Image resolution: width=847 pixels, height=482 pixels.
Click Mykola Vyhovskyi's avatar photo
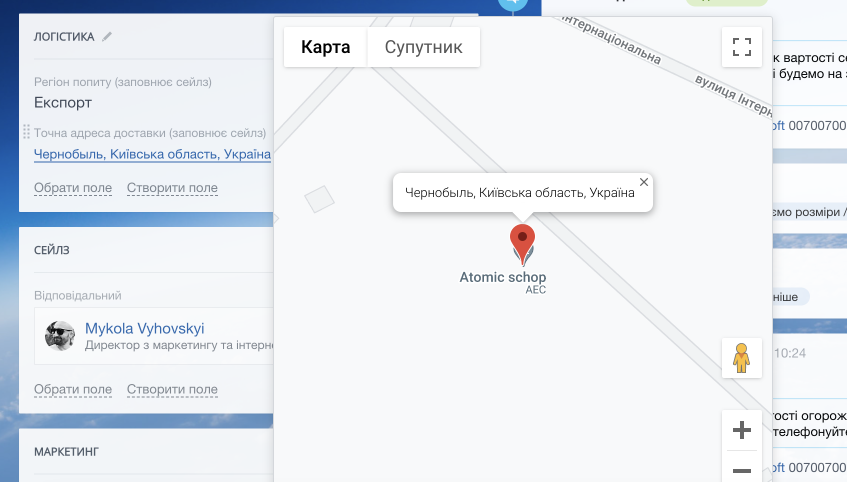(60, 336)
